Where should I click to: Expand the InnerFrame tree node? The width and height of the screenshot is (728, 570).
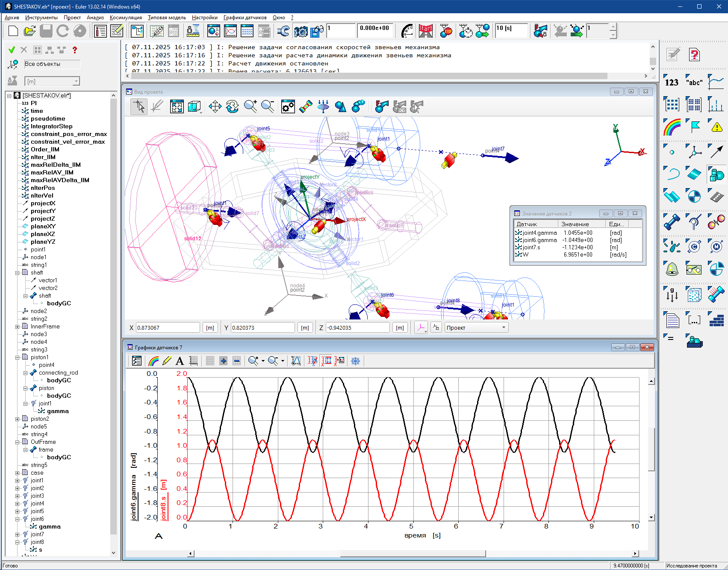tap(18, 327)
